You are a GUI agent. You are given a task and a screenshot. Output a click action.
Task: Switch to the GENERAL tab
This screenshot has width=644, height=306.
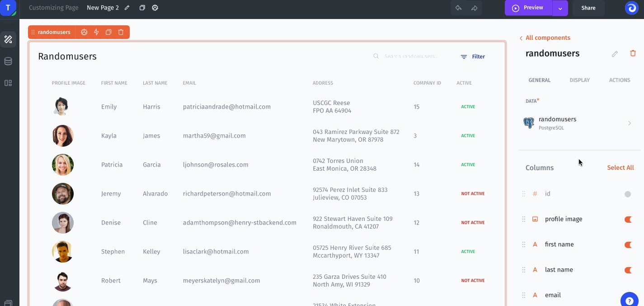point(540,80)
